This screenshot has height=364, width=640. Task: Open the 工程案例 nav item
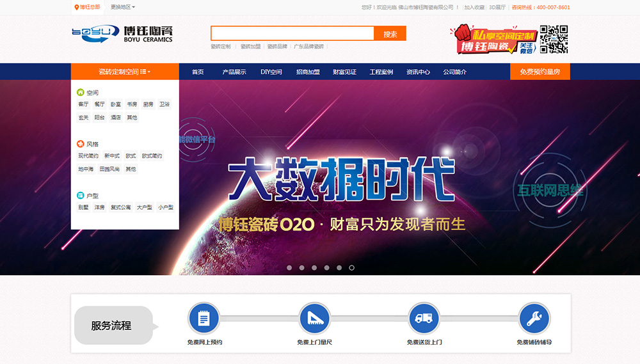tap(381, 72)
